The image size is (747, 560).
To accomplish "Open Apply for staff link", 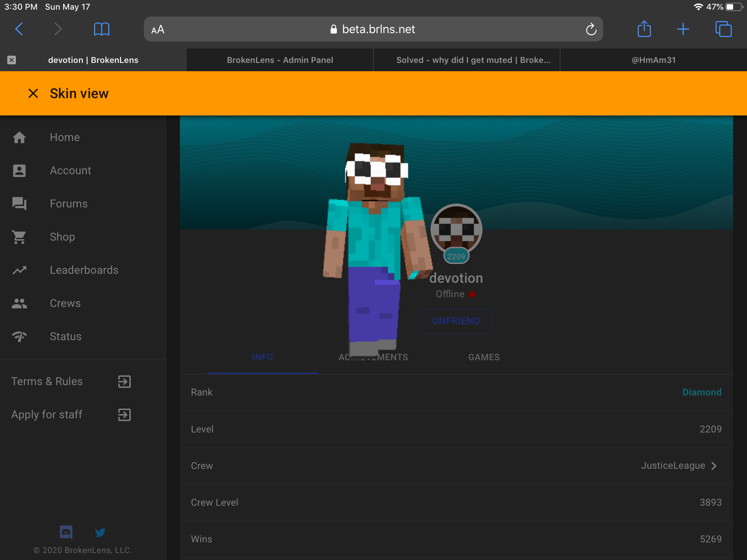I will tap(71, 414).
